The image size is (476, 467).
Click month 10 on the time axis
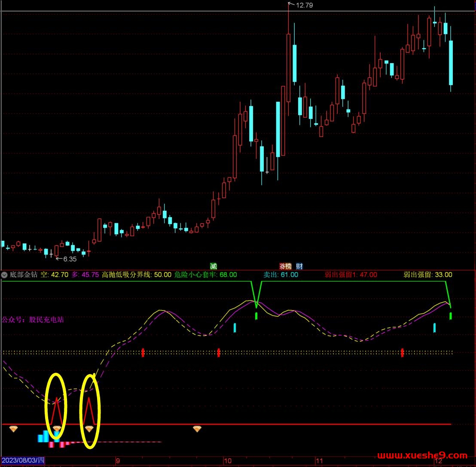[x=227, y=461]
